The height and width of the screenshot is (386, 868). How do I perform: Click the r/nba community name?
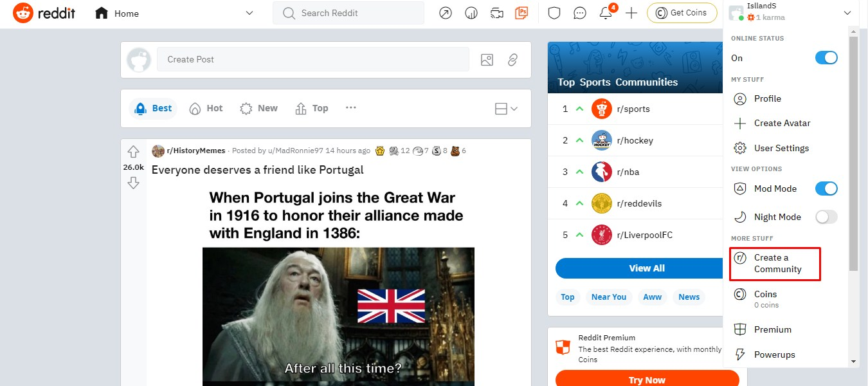[x=628, y=172]
